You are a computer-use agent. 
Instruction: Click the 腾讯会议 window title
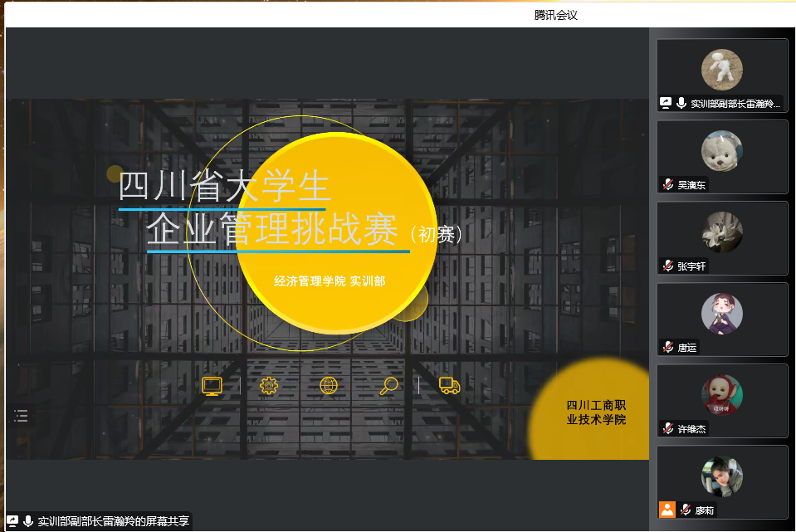click(x=555, y=14)
